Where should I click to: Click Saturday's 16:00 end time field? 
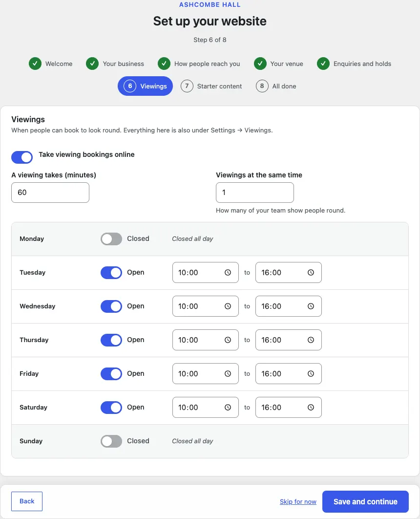click(x=288, y=408)
